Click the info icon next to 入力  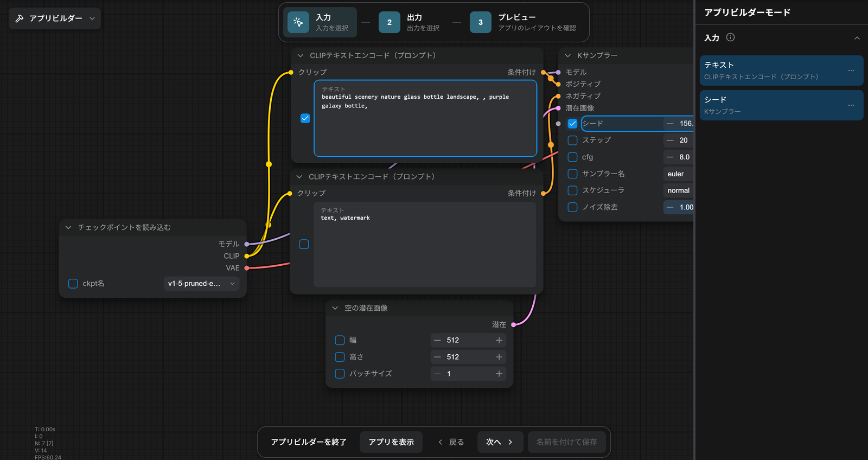pos(730,37)
